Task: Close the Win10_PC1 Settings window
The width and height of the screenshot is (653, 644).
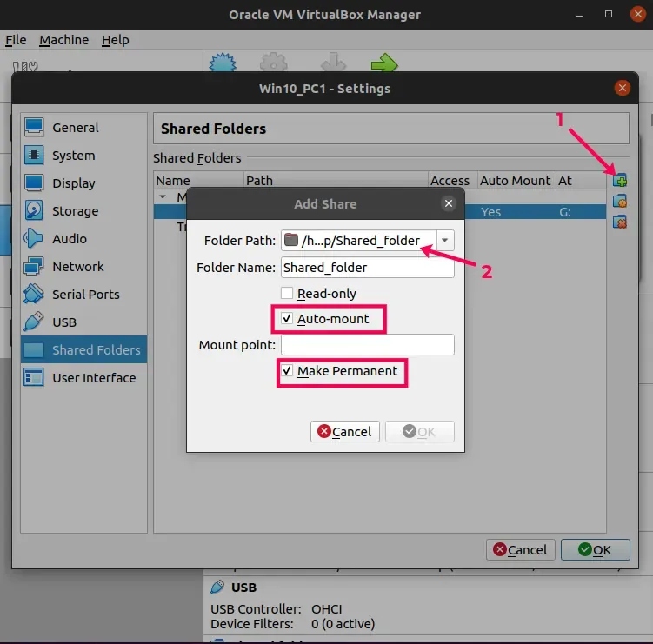Action: tap(623, 88)
